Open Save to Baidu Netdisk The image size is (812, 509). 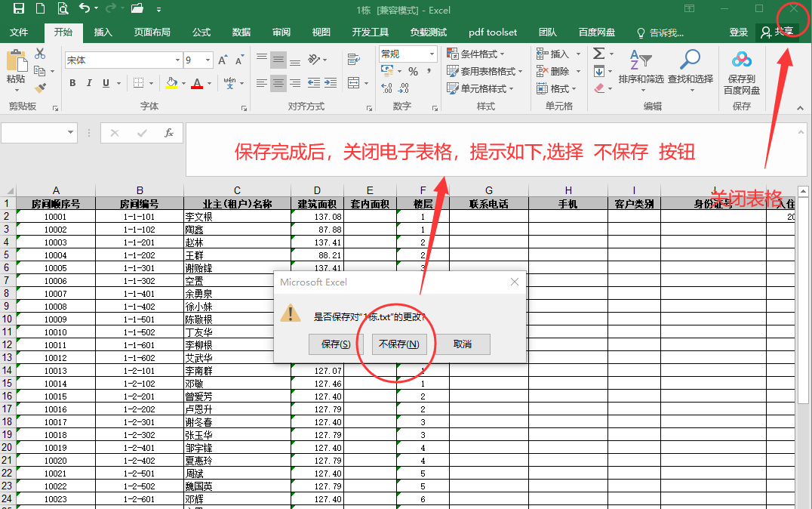(741, 72)
